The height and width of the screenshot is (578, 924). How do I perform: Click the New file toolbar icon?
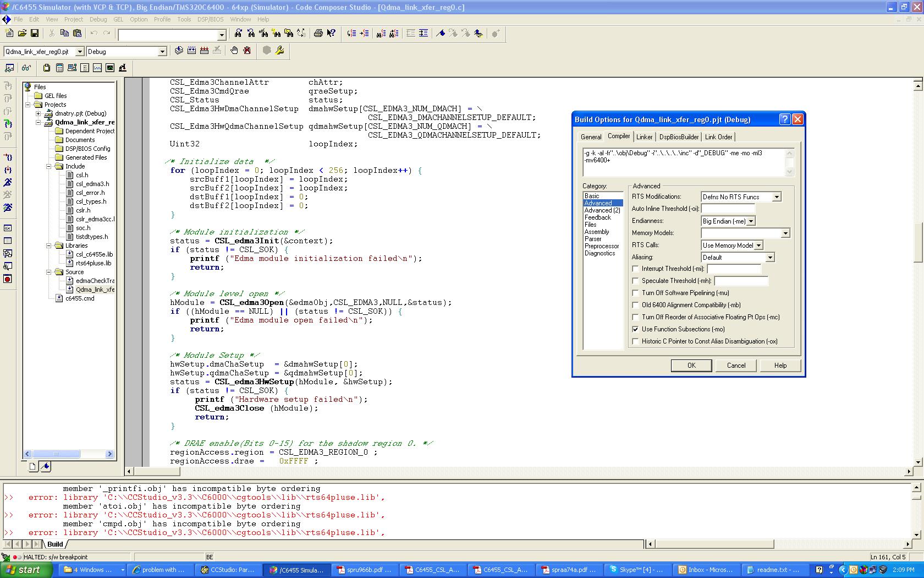coord(9,34)
